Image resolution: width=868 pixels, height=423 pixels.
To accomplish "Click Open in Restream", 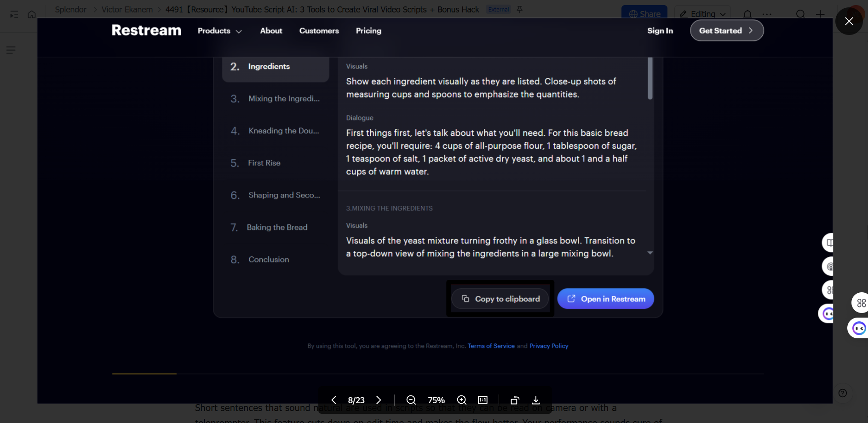I will click(605, 299).
